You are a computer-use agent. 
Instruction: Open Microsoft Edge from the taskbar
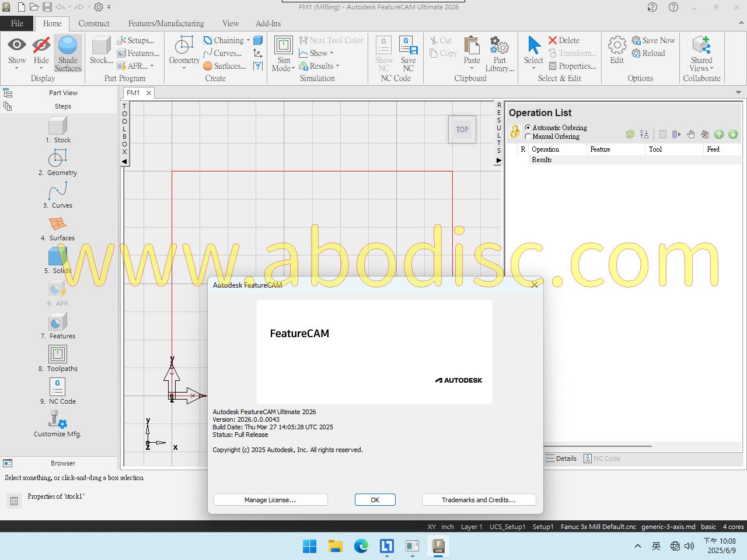(x=361, y=547)
